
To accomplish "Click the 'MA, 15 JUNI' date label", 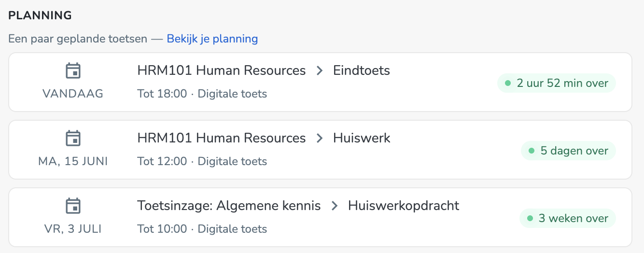I will [x=73, y=161].
